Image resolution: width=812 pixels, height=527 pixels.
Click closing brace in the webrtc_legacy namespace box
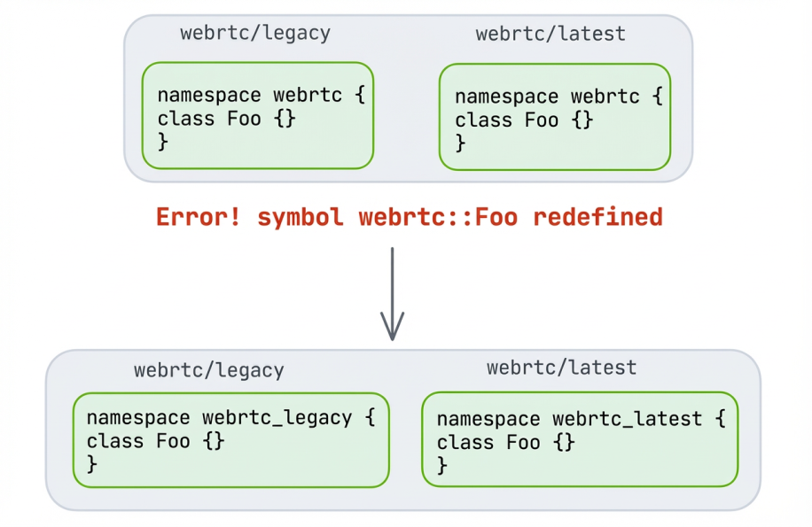pos(92,463)
